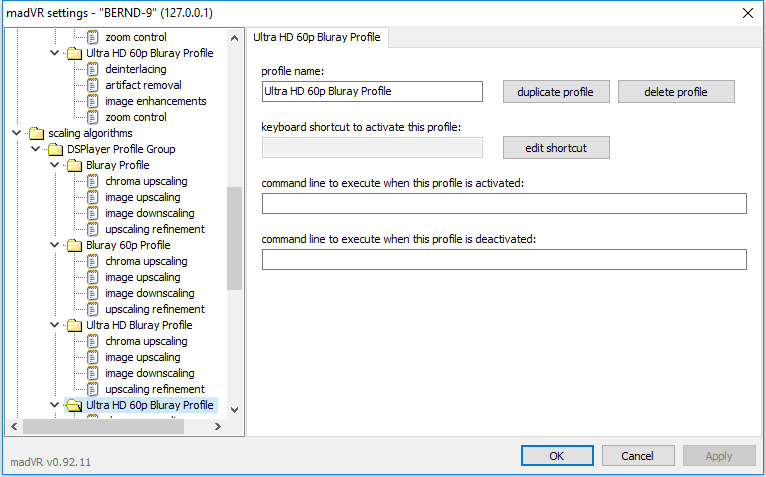Click page icon of image downscaling under Ultra HD Bluray Profile
Image resolution: width=766 pixels, height=477 pixels.
pyautogui.click(x=92, y=373)
